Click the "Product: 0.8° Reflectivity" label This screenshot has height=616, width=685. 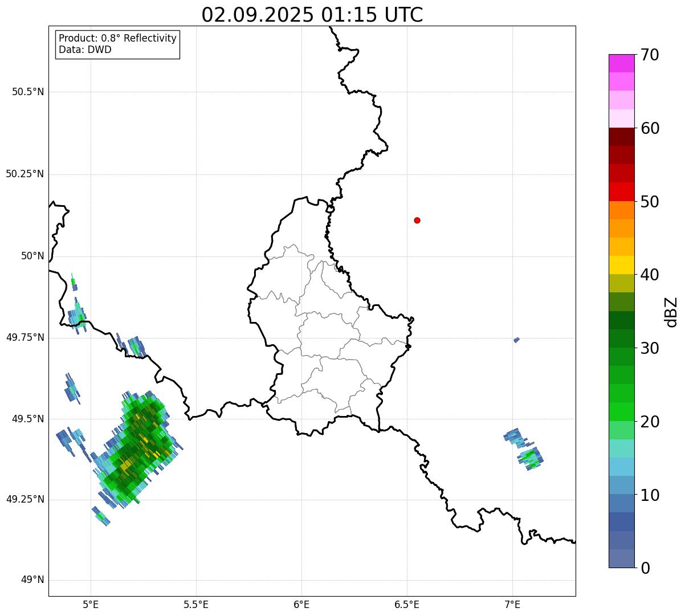pyautogui.click(x=118, y=38)
